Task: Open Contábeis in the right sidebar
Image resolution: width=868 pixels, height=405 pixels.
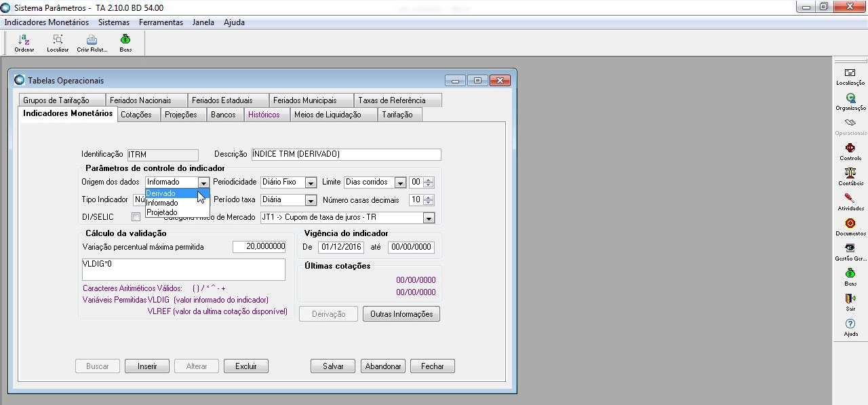Action: 850,176
